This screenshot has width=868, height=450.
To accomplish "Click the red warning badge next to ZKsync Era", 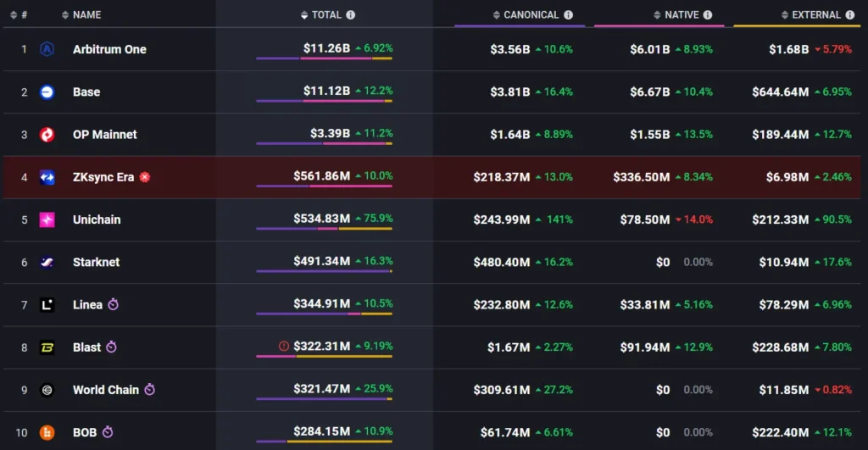I will click(145, 177).
